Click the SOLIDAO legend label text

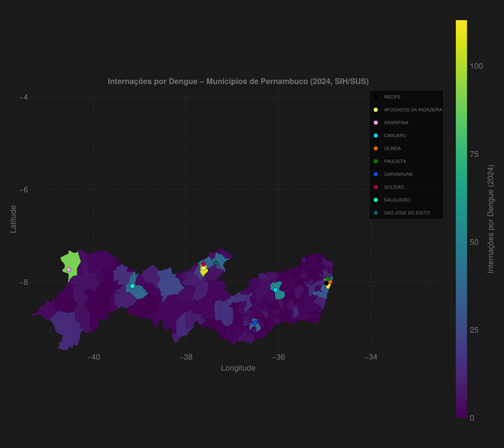click(394, 187)
